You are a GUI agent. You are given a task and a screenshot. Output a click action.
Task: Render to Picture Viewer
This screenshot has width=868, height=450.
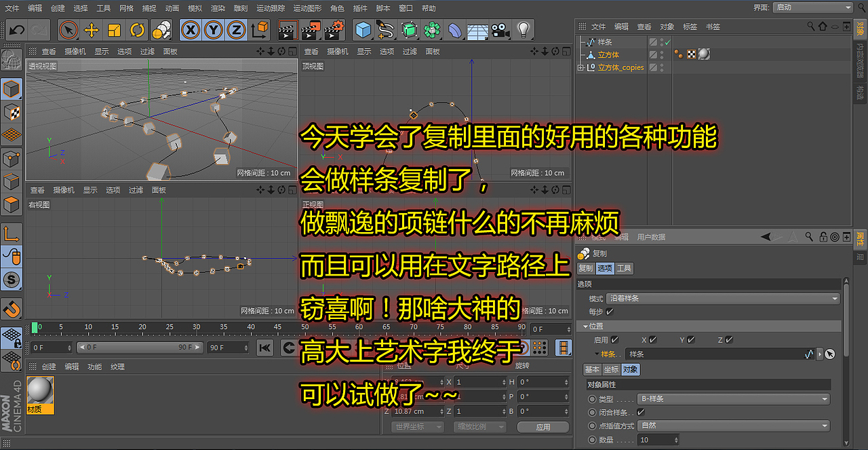[311, 30]
